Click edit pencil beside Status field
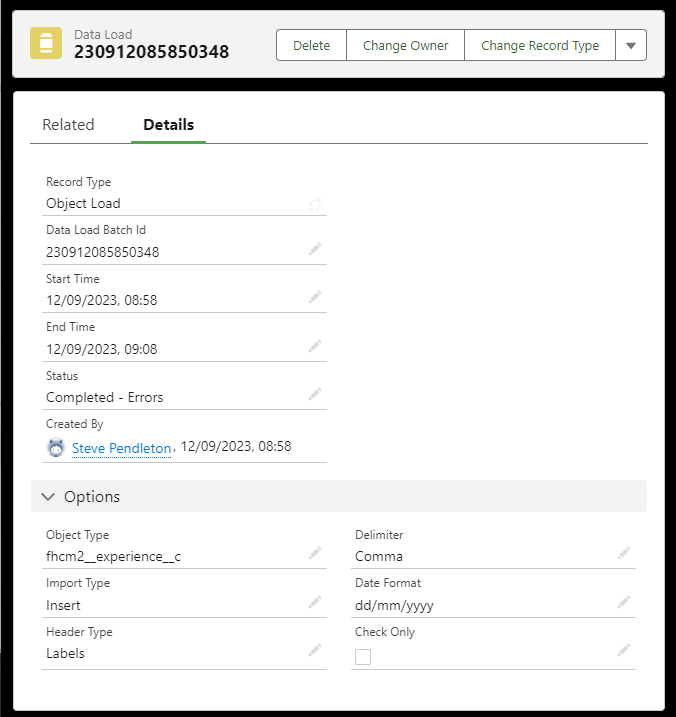Image resolution: width=676 pixels, height=717 pixels. coord(315,394)
